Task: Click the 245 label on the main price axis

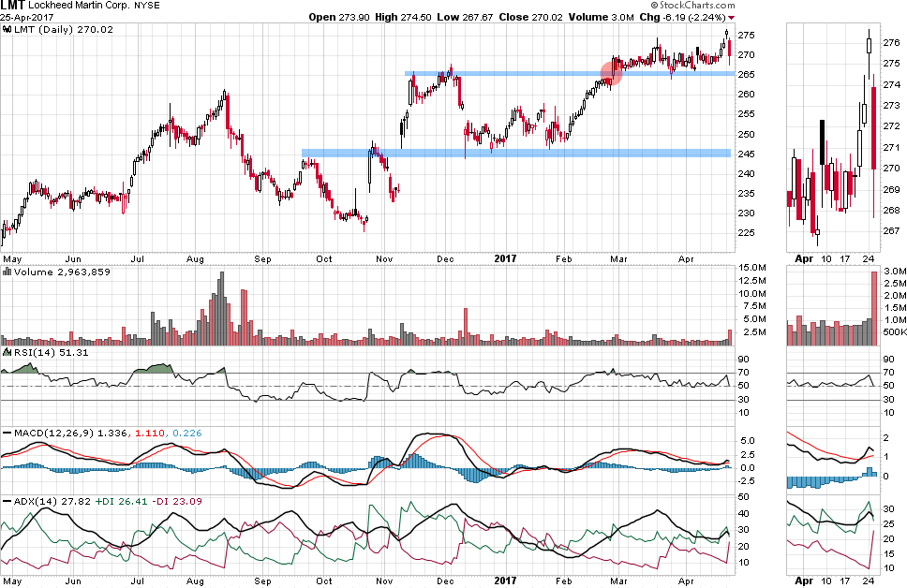Action: click(746, 154)
